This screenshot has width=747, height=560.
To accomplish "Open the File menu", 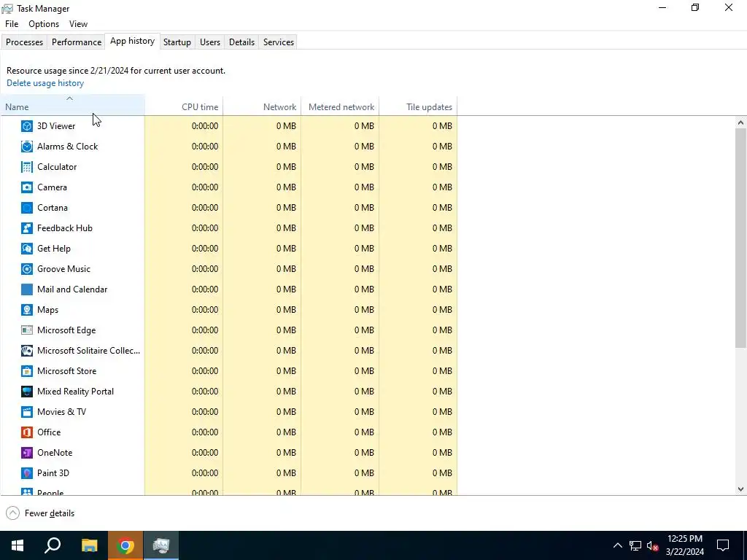I will coord(12,24).
